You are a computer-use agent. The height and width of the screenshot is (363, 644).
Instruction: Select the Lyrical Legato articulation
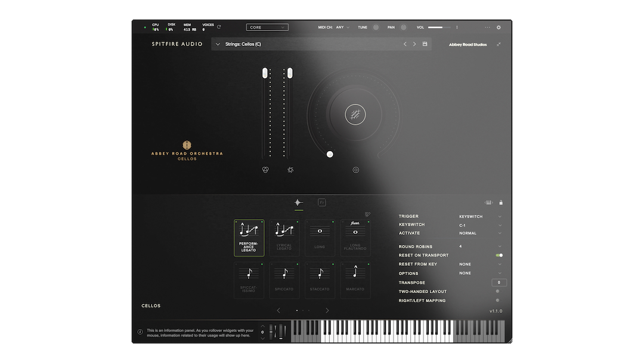pyautogui.click(x=284, y=237)
